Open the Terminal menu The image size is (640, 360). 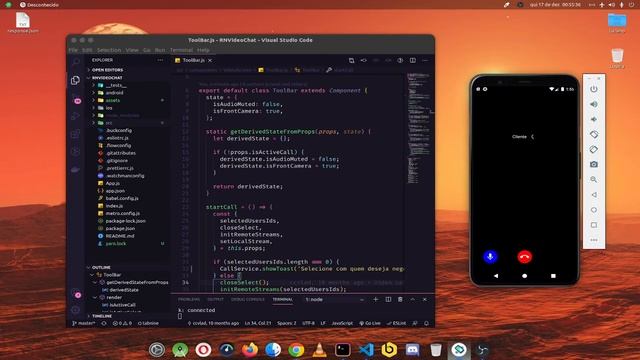pos(181,50)
